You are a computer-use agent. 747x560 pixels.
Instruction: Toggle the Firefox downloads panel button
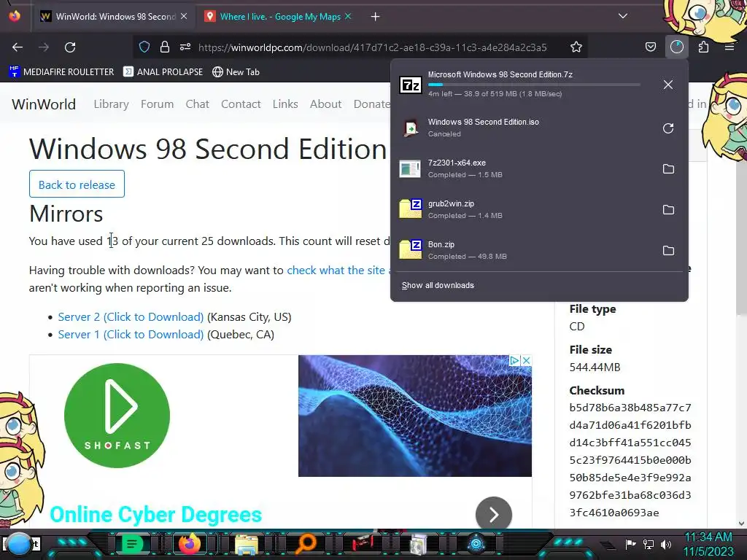point(676,47)
